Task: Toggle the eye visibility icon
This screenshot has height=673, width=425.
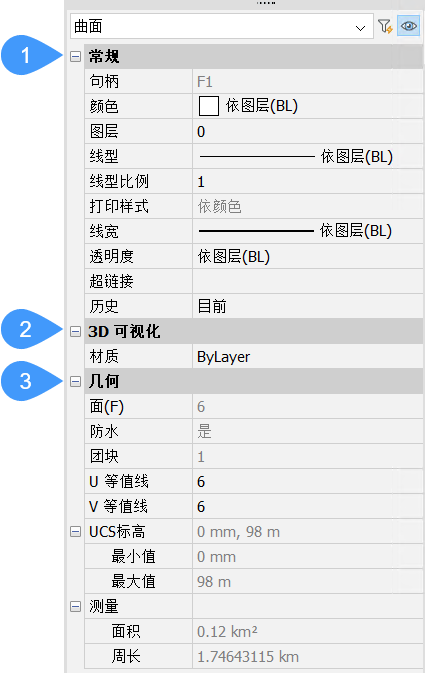Action: 408,27
